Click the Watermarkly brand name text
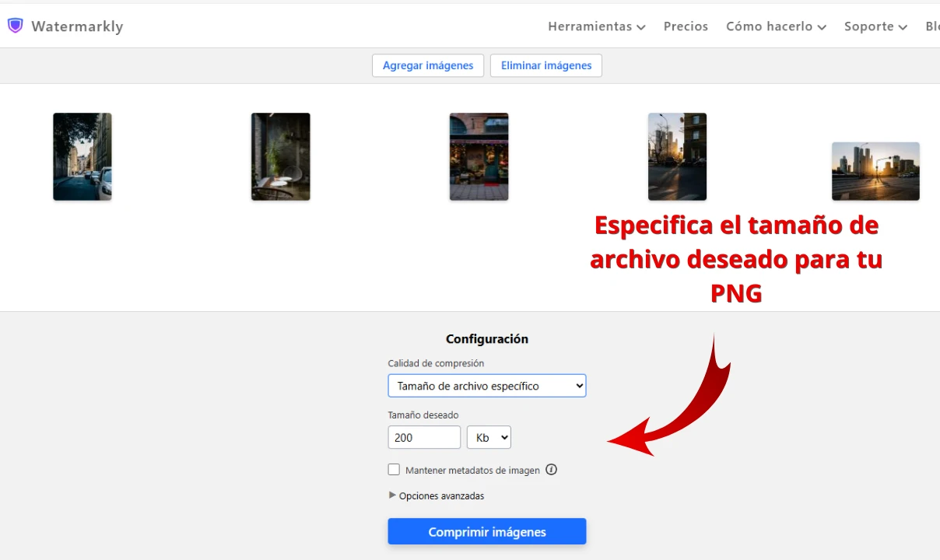The image size is (940, 560). [x=77, y=26]
